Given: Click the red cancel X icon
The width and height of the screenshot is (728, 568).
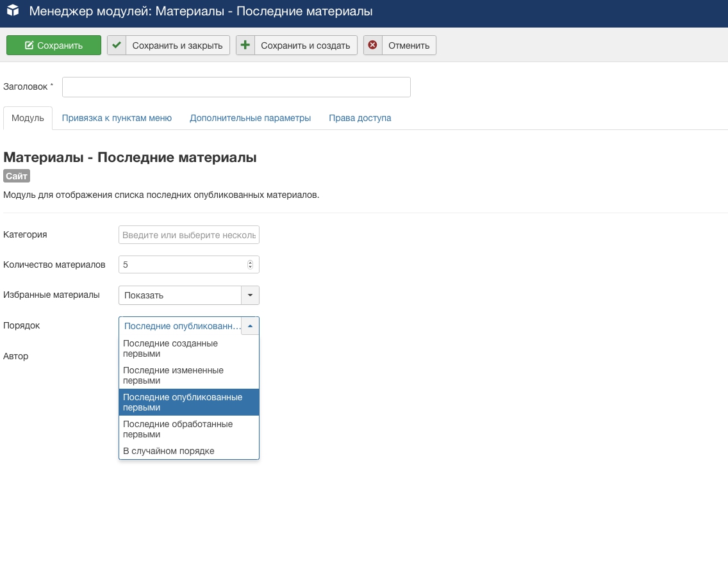Looking at the screenshot, I should click(x=373, y=45).
